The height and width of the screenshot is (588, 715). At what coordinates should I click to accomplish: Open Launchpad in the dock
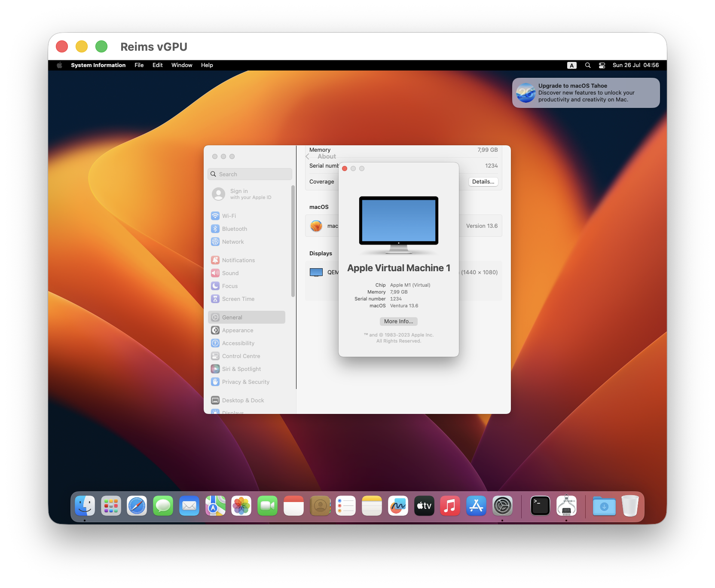coord(111,506)
